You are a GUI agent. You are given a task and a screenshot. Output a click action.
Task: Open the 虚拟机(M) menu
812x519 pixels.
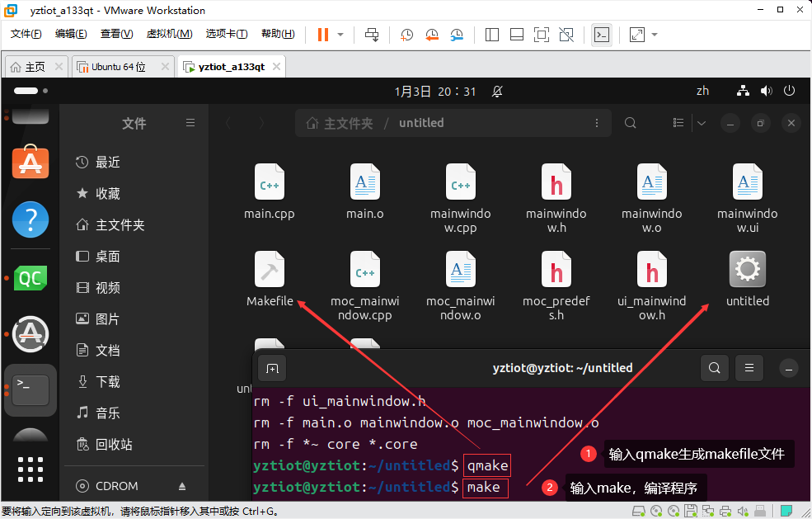(x=169, y=34)
